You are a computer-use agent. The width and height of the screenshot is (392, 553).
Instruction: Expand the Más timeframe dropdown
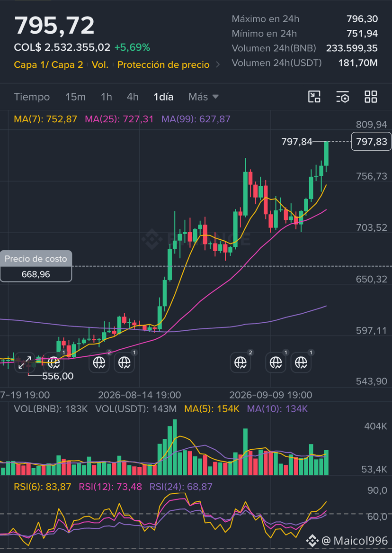(204, 97)
